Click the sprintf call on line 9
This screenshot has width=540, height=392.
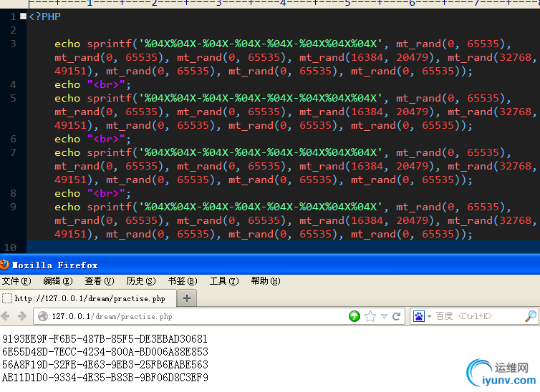click(x=295, y=220)
